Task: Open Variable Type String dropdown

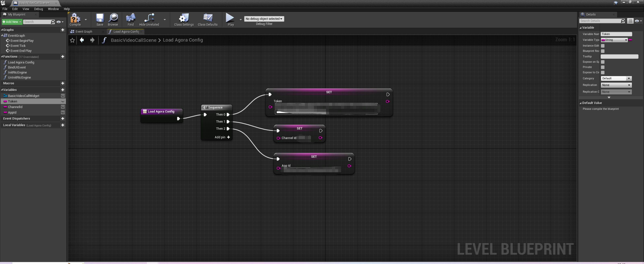Action: tap(614, 40)
